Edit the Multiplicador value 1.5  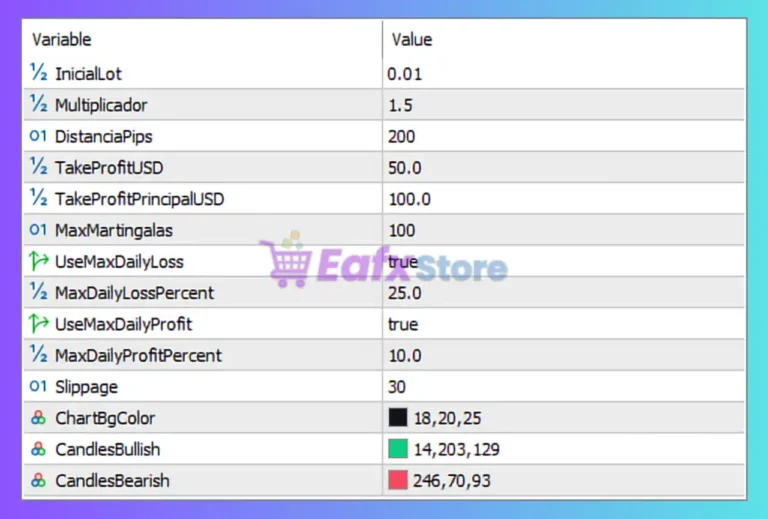[x=401, y=105]
